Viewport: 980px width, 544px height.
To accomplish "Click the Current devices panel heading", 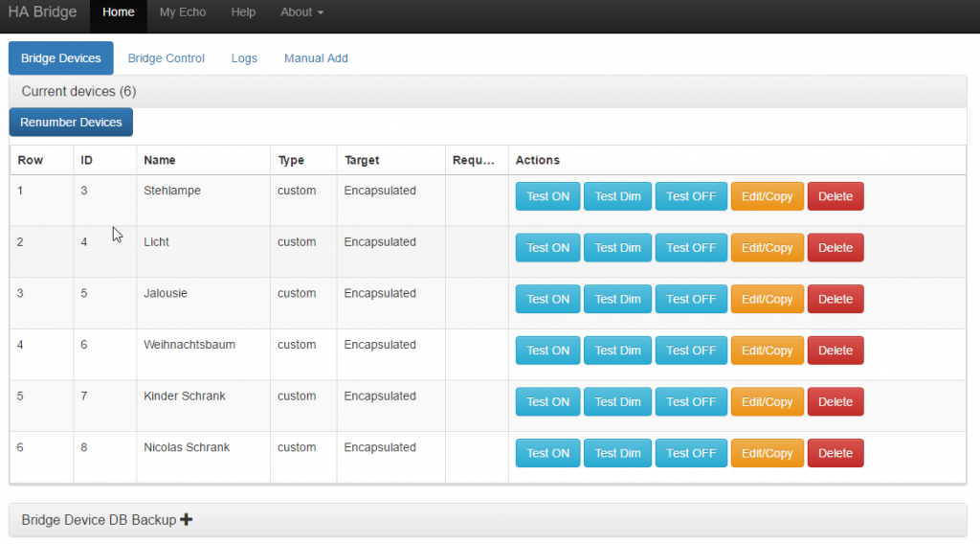I will coord(78,92).
